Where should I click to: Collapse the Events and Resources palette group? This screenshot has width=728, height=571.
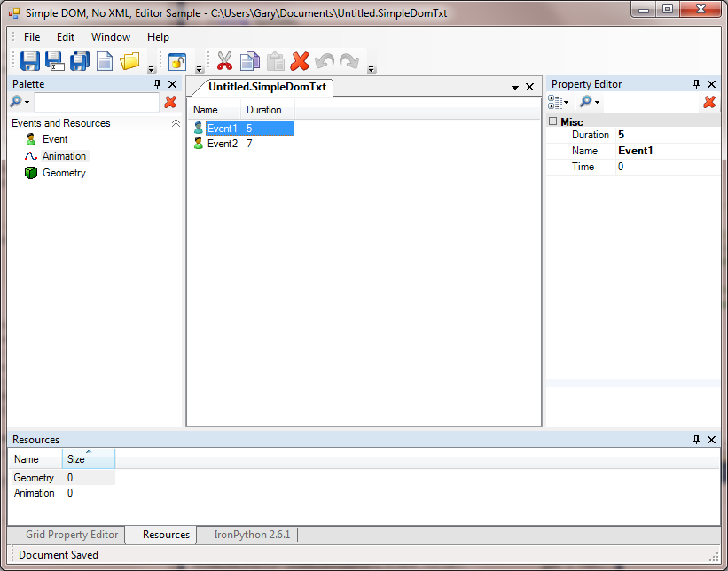click(176, 123)
